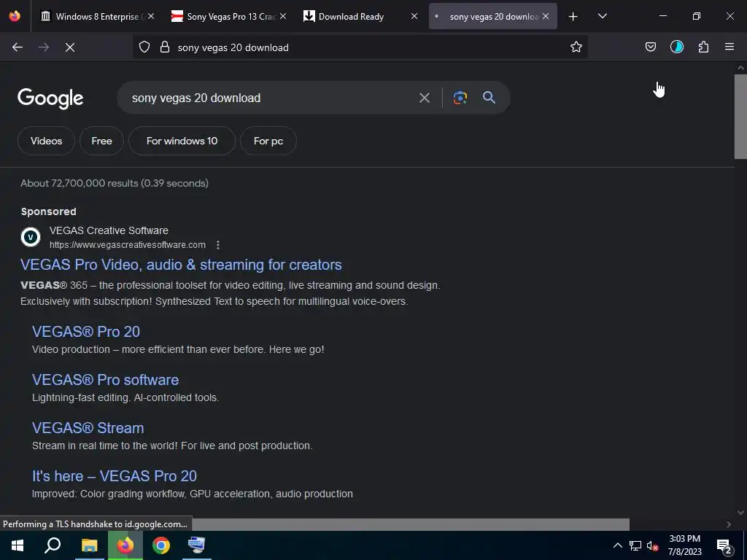Viewport: 747px width, 560px height.
Task: Close the Download Ready tab
Action: [414, 16]
